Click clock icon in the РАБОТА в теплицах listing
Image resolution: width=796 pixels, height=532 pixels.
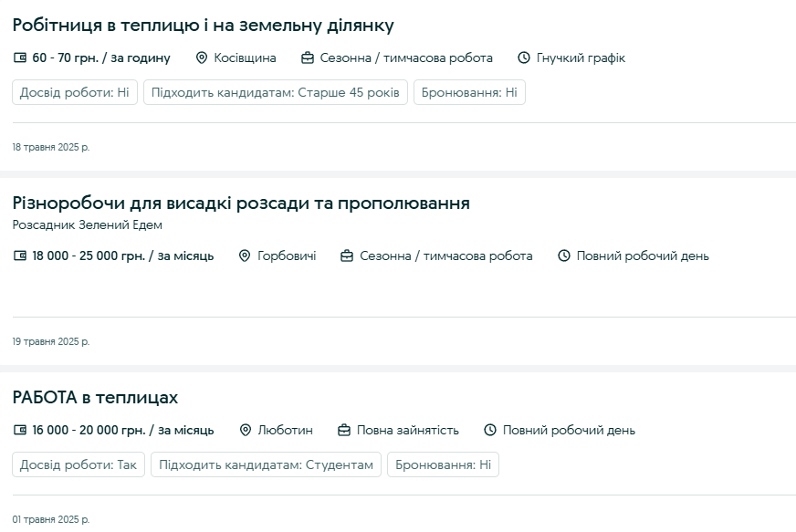490,431
